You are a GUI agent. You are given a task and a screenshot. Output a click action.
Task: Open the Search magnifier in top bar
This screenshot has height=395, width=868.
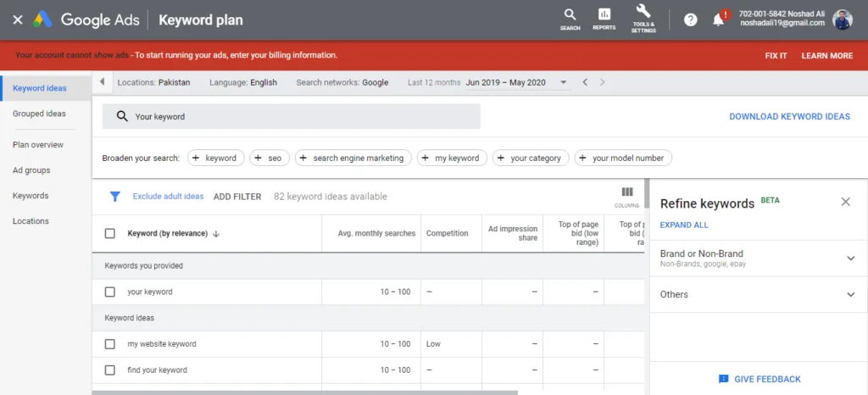[570, 19]
